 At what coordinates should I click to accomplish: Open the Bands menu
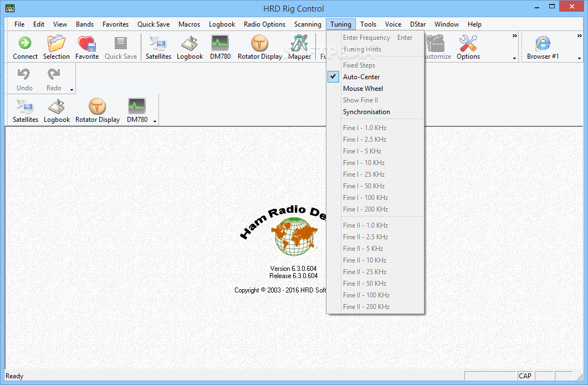click(85, 24)
